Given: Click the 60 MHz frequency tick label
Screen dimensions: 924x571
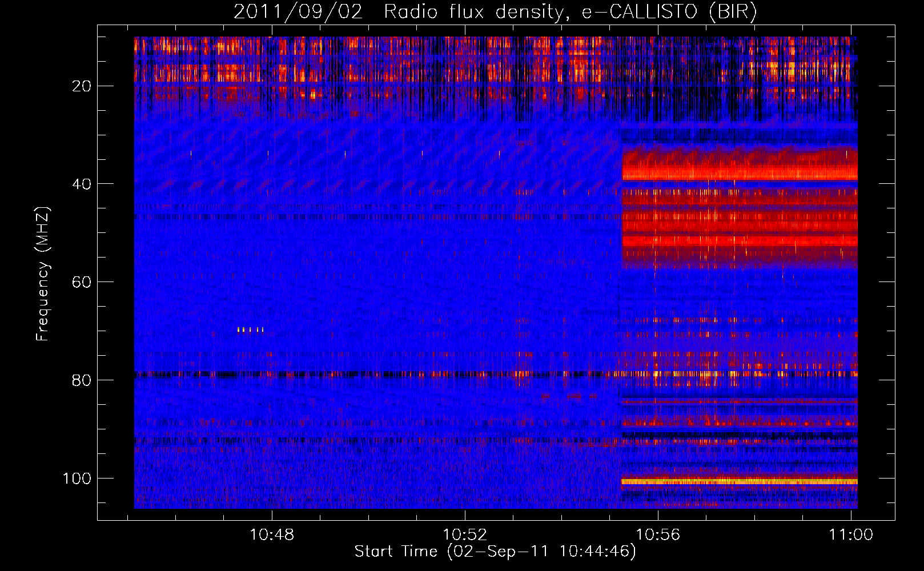Looking at the screenshot, I should pyautogui.click(x=82, y=282).
